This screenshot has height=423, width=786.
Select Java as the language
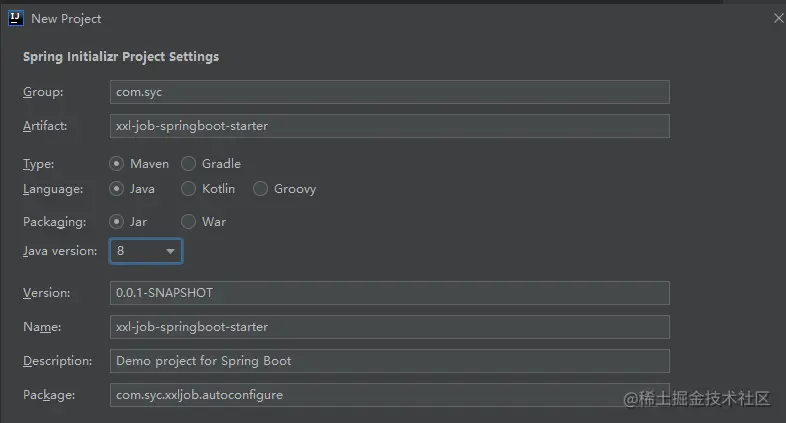pyautogui.click(x=116, y=189)
